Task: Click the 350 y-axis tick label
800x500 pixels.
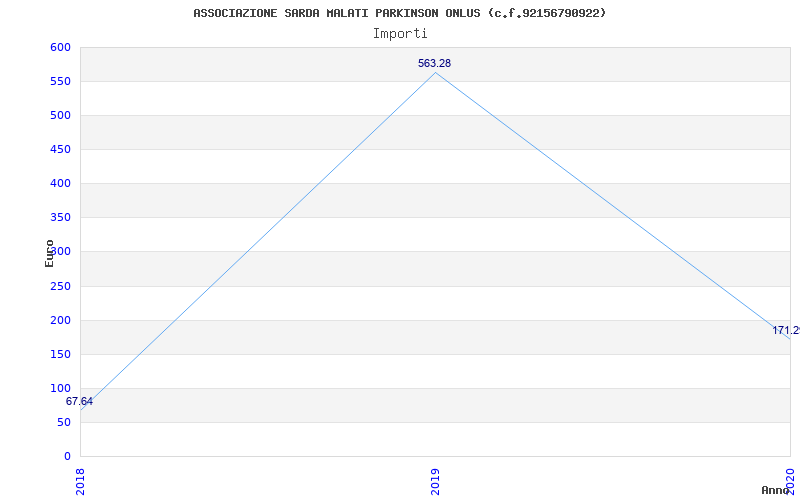Action: [60, 218]
